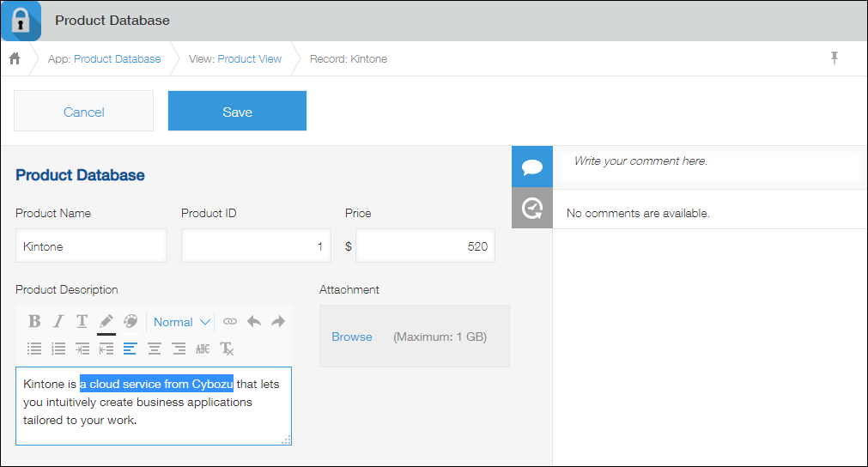Center-align the description text
The width and height of the screenshot is (868, 467).
(155, 349)
